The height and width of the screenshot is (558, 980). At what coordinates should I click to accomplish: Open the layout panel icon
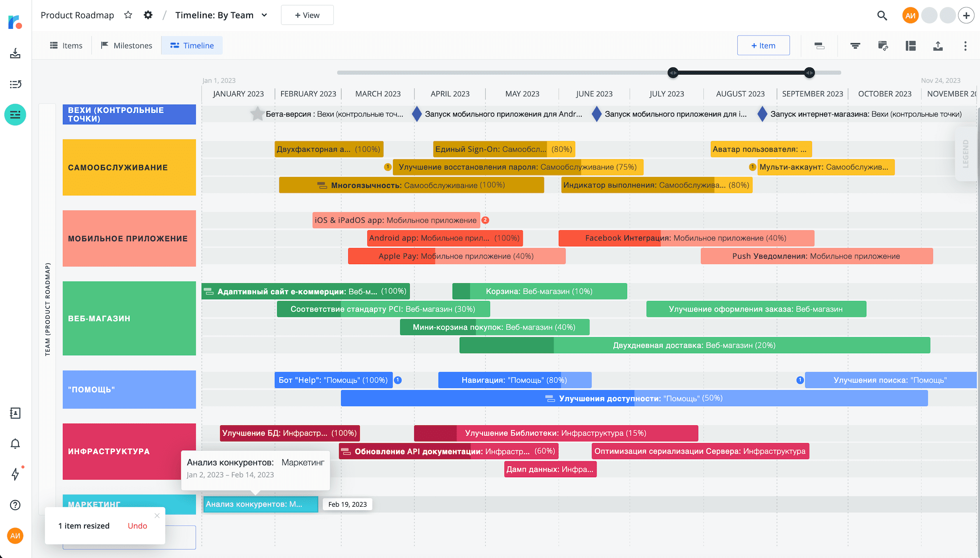(x=910, y=46)
